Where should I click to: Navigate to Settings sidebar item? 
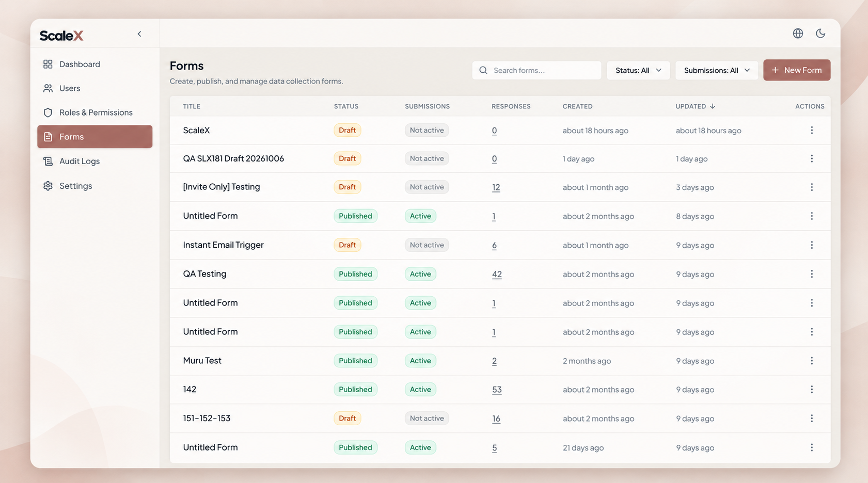[95, 186]
